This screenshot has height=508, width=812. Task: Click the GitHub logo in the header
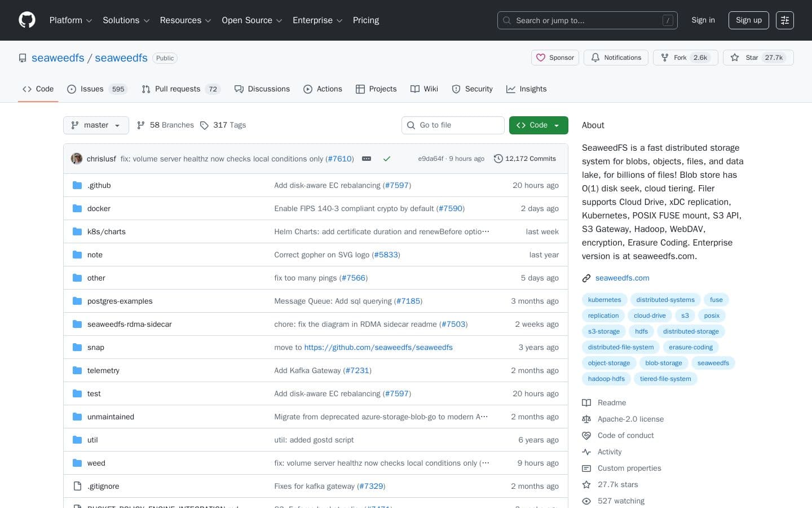point(27,20)
